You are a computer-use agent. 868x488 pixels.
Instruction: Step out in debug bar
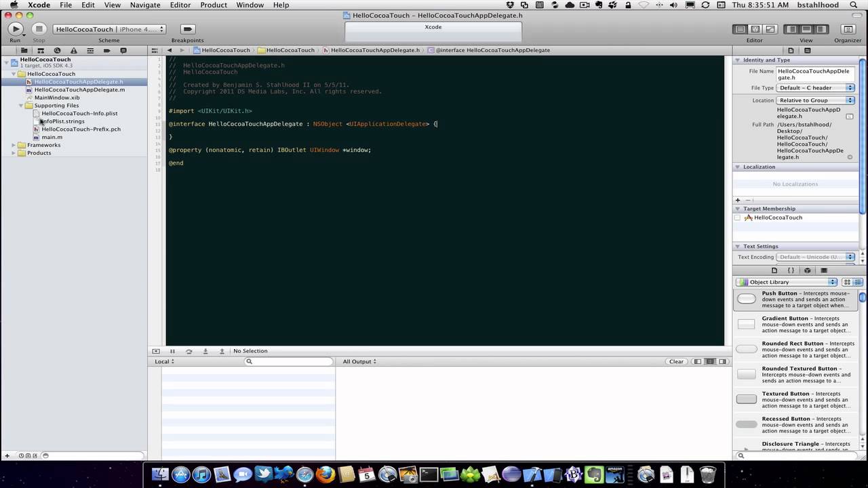(222, 351)
